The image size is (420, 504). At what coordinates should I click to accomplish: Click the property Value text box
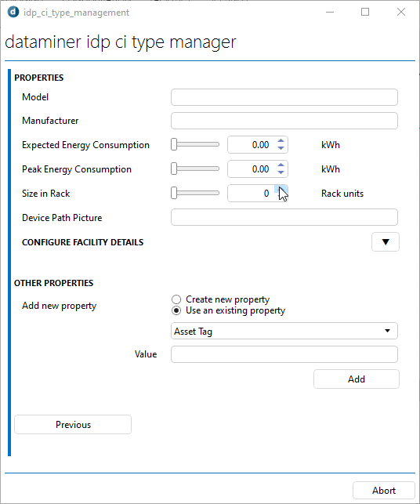(284, 354)
